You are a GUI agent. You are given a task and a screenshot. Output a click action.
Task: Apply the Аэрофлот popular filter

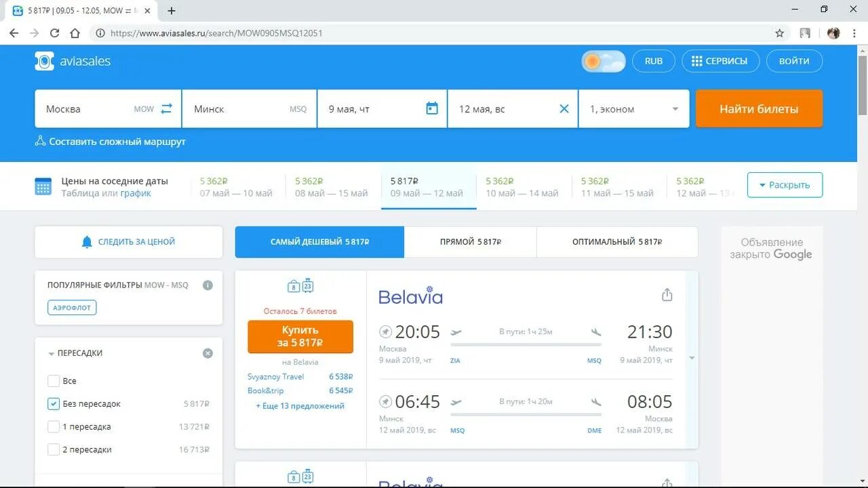click(72, 308)
